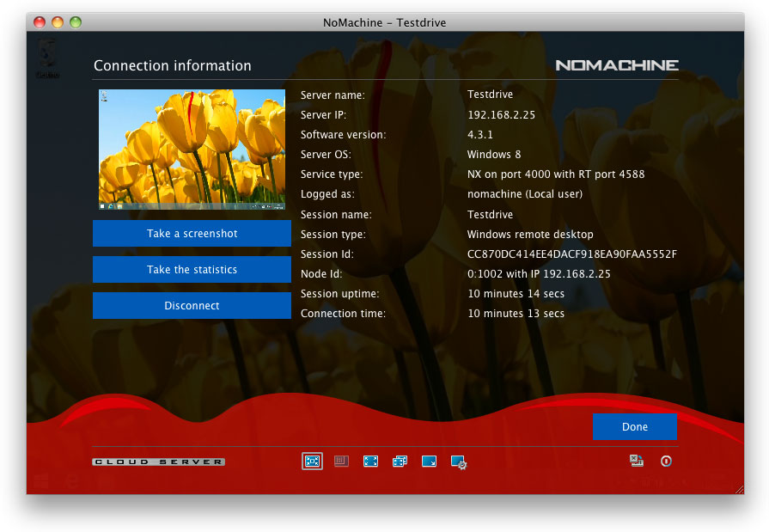Screen dimensions: 769x532
Task: Click the red power icon at bottom right
Action: pyautogui.click(x=666, y=462)
